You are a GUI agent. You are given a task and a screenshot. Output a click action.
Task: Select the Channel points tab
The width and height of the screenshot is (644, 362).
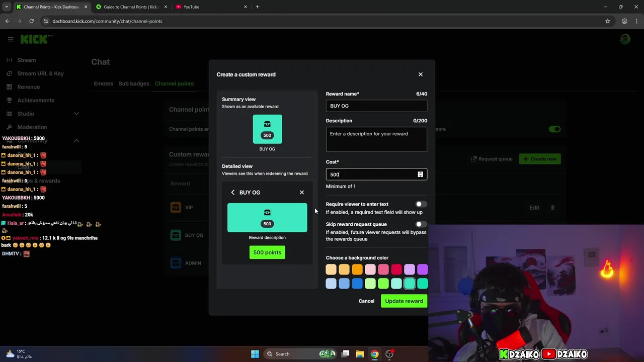(174, 83)
